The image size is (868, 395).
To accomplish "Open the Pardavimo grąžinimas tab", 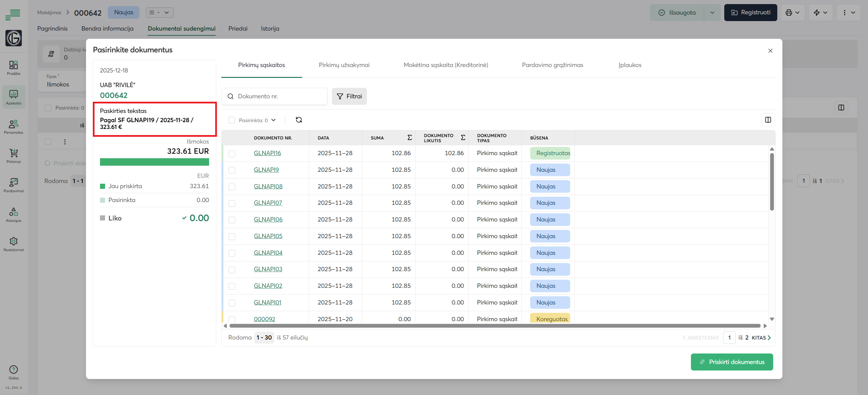I will tap(552, 65).
